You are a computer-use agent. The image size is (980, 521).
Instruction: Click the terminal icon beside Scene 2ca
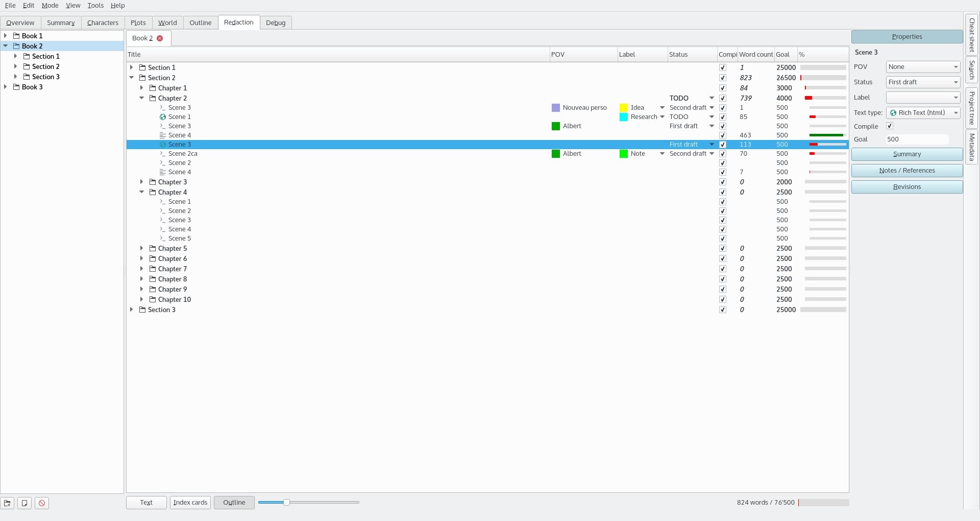[x=163, y=154]
